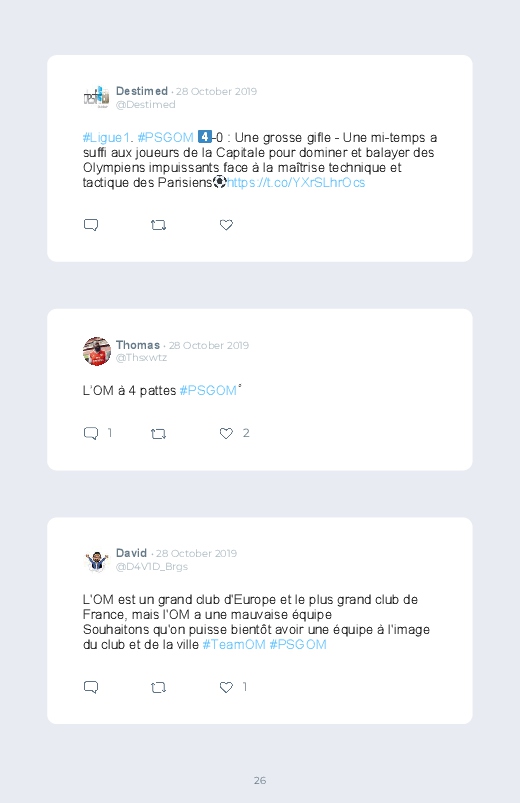Retweet the Destimed tweet
Screen dimensions: 520x803
tap(158, 225)
